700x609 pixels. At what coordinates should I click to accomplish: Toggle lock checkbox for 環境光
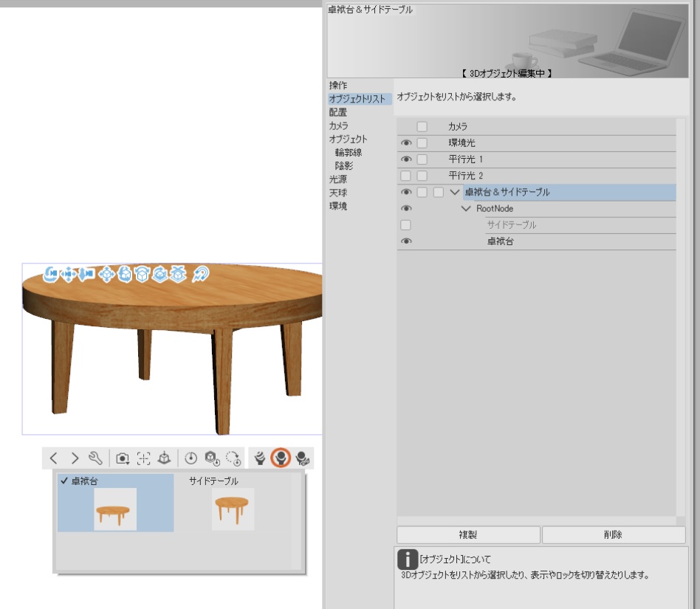[x=422, y=142]
